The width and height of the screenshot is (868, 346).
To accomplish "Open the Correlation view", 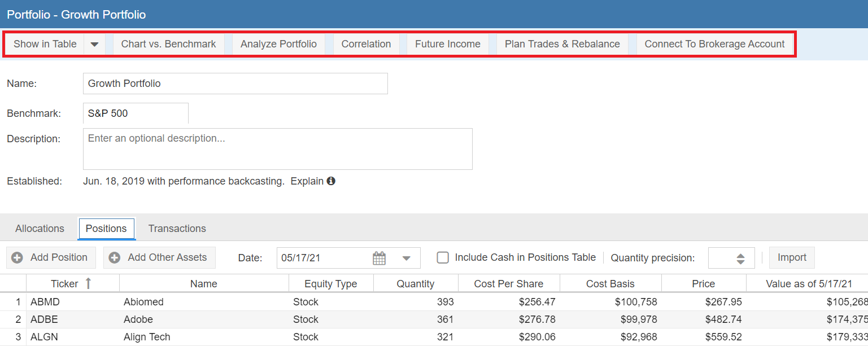I will pos(366,44).
